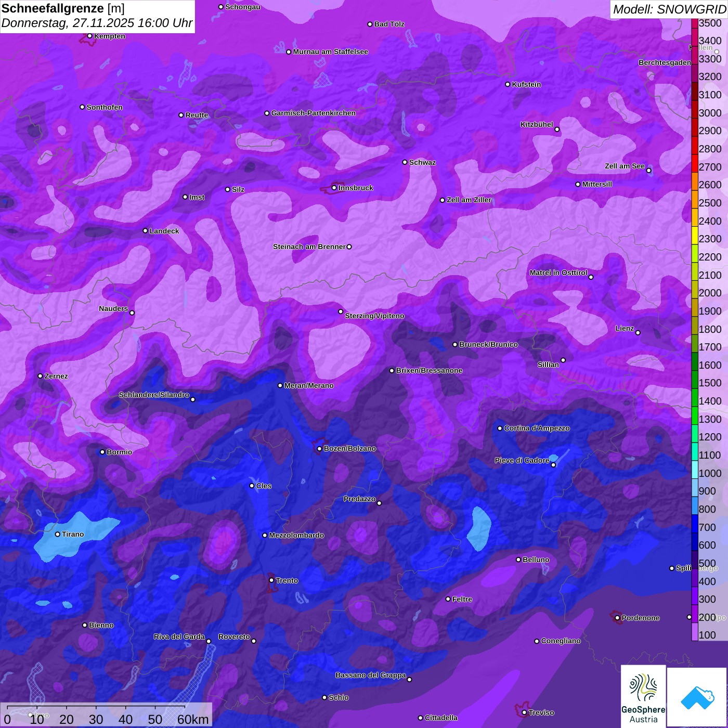Click the Reutte label
The height and width of the screenshot is (728, 728).
coord(197,115)
